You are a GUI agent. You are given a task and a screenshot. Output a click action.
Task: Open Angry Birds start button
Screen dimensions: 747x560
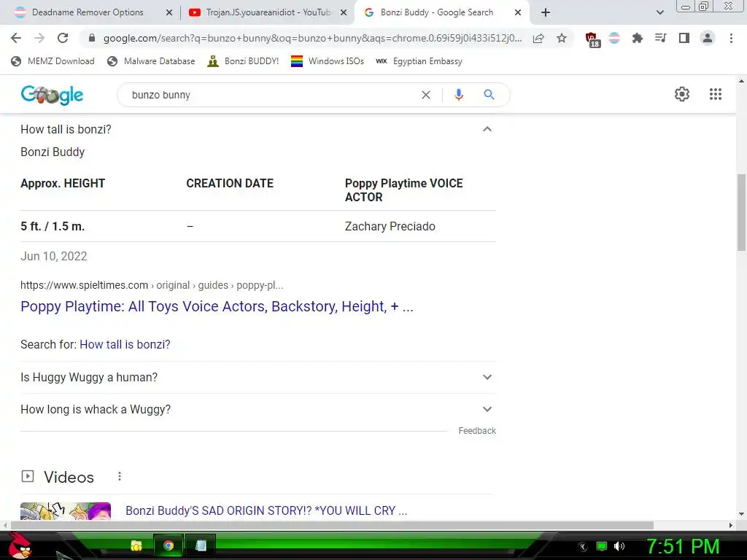18,545
